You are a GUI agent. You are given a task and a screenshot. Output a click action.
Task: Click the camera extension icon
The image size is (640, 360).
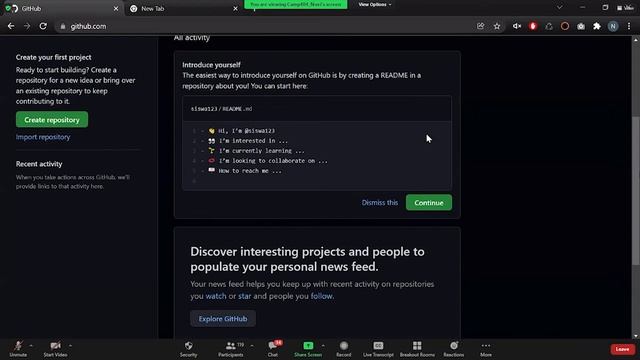point(581,26)
